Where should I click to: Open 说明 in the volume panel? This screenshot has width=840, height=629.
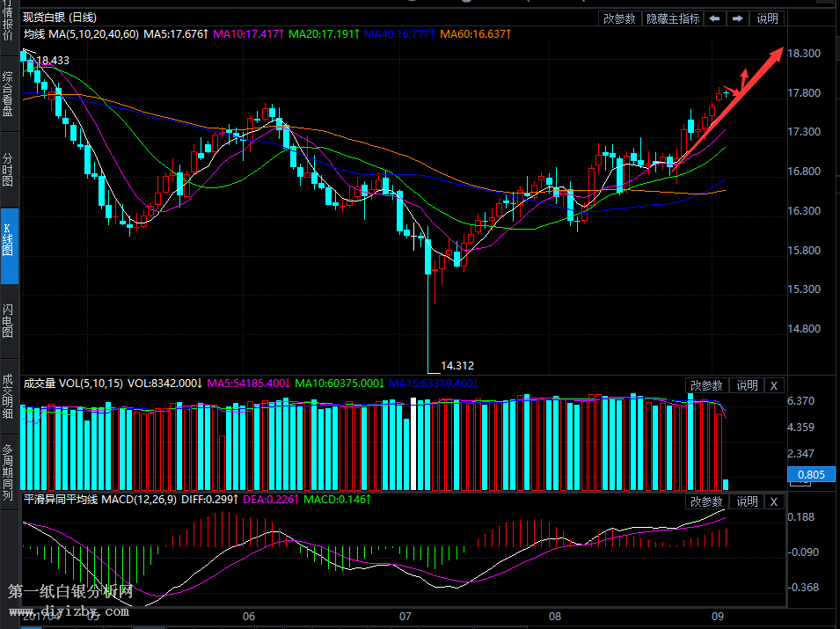[x=747, y=385]
